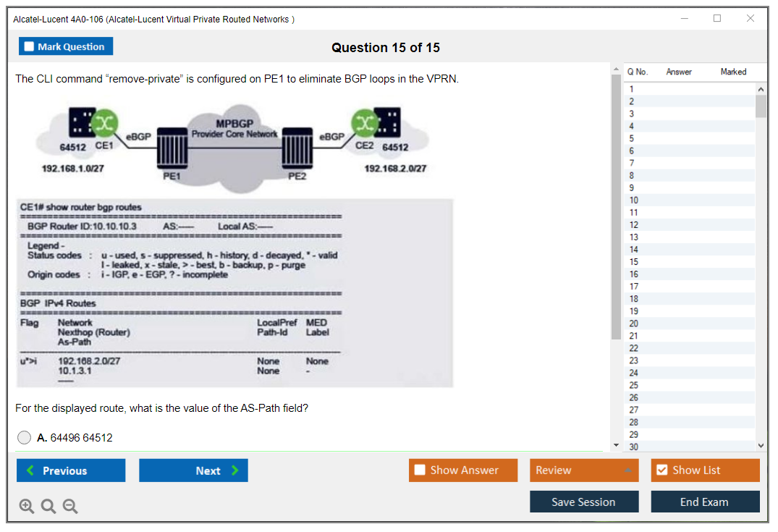778x532 pixels.
Task: Check the Mark Question checkbox
Action: (x=30, y=47)
